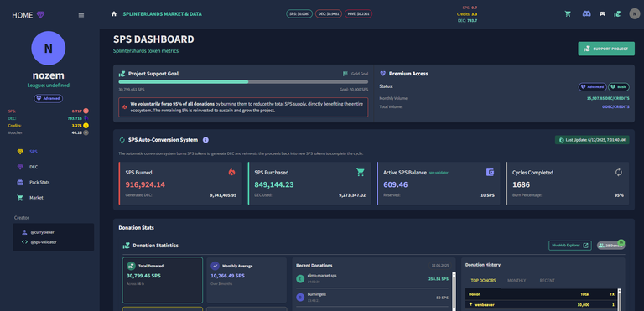This screenshot has width=644, height=311.
Task: Click the flame icon in SPS Burned card
Action: coord(232,173)
